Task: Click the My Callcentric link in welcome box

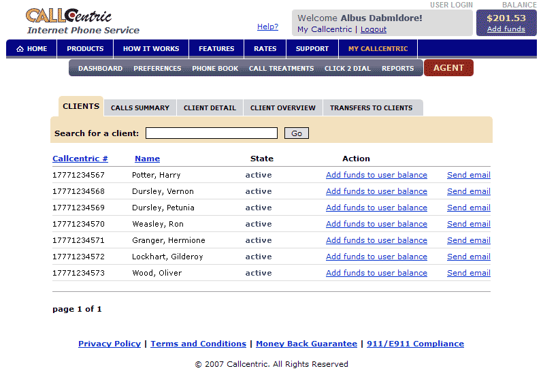Action: pos(325,29)
